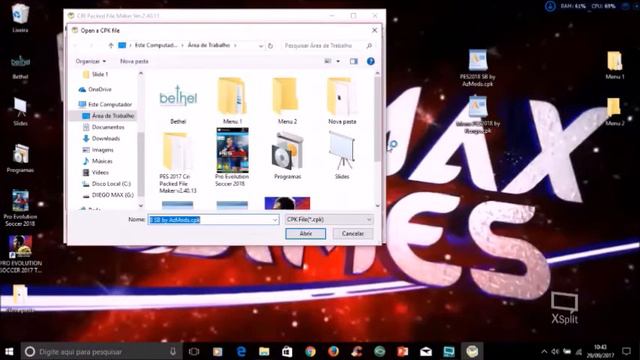Select Este Computador in navigation tree
Viewport: 640px width, 360px height.
106,104
